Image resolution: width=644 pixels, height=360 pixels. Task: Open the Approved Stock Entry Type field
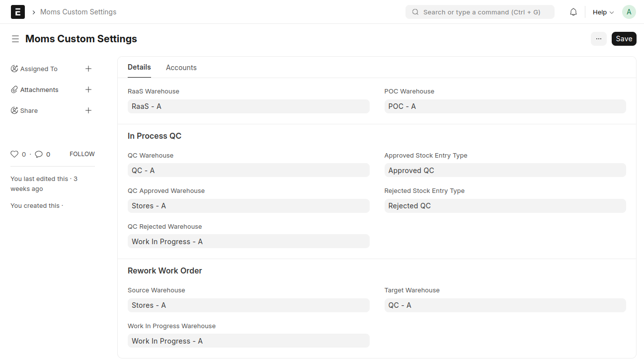[x=505, y=171]
